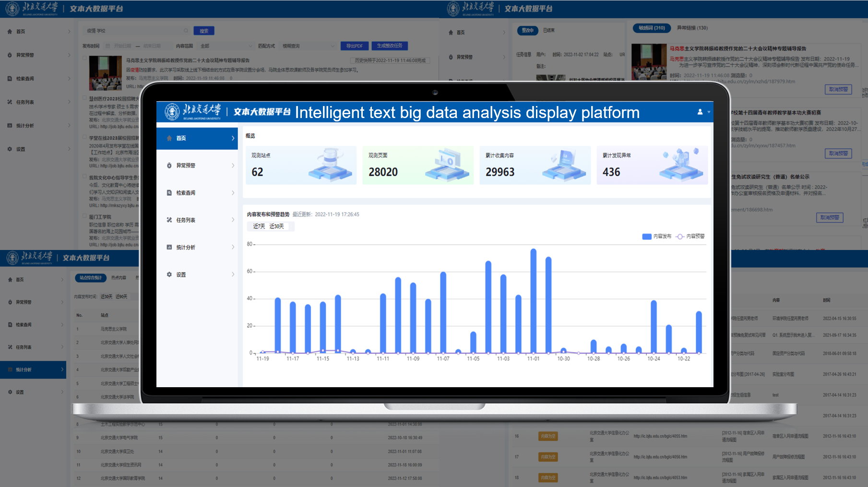Click the blue 搜索 button
868x487 pixels.
tap(204, 31)
